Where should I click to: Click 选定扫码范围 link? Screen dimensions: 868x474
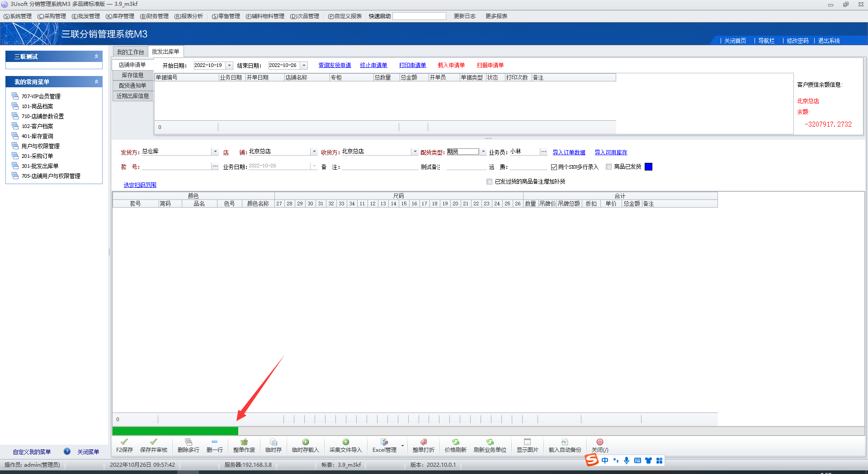coord(140,185)
